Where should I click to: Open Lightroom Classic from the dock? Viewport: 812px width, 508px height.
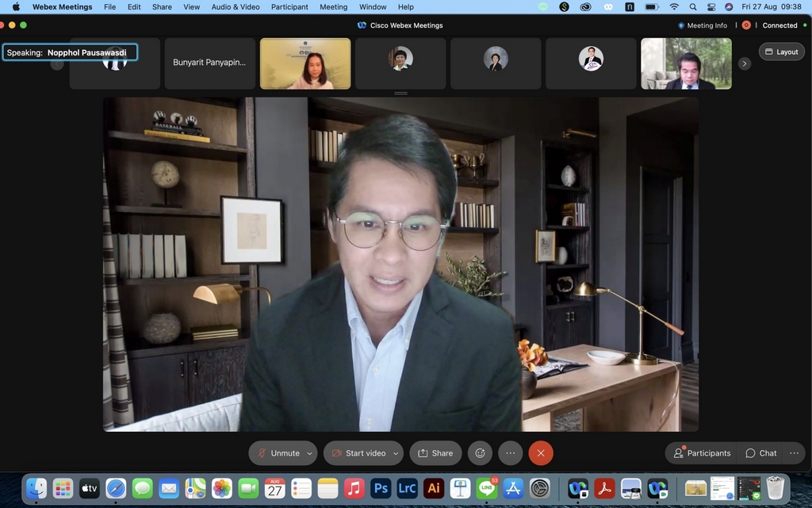click(x=407, y=489)
